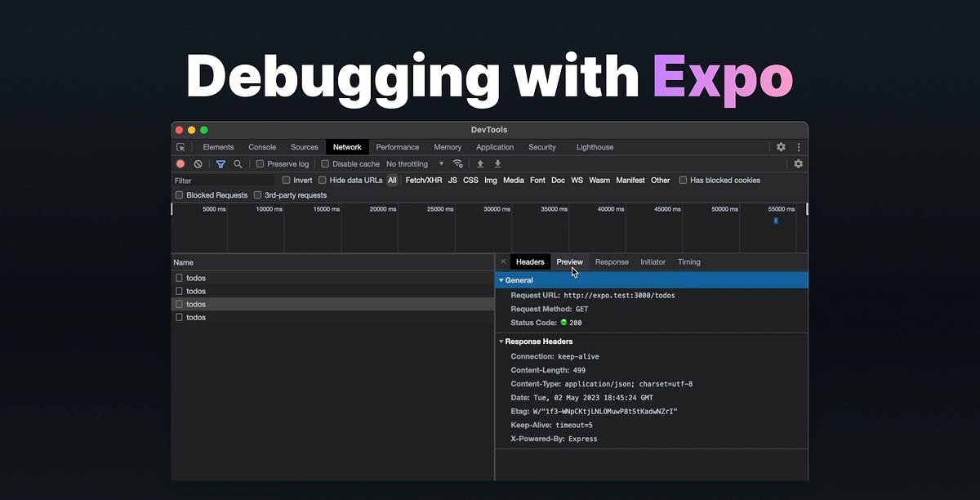
Task: Enable Preserve log
Action: [x=260, y=163]
